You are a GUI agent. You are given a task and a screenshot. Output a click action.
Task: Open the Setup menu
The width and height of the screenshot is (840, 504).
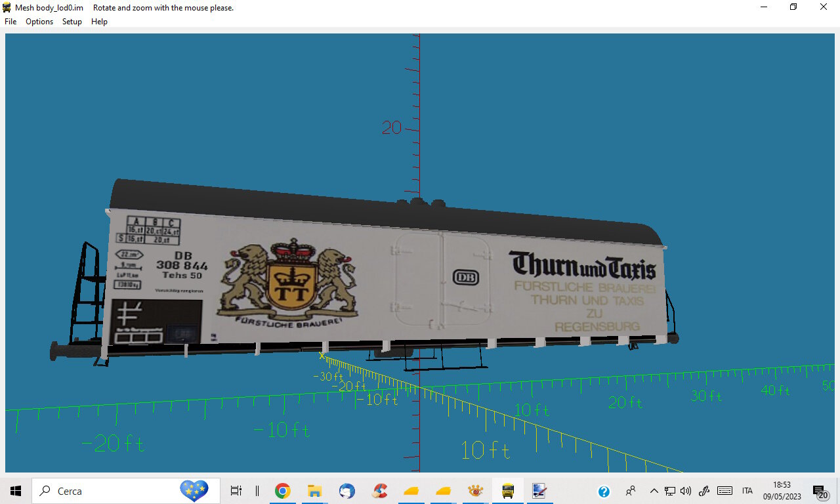pos(72,22)
